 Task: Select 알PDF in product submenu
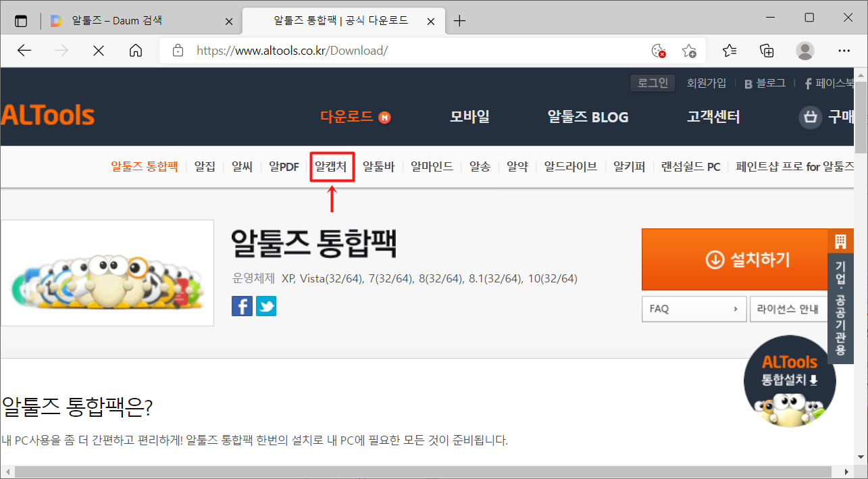click(284, 166)
